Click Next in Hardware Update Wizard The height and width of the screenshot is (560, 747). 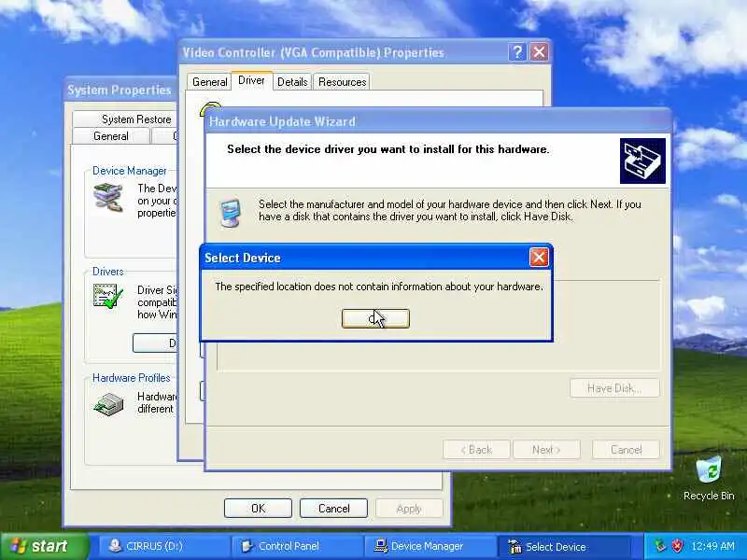546,450
